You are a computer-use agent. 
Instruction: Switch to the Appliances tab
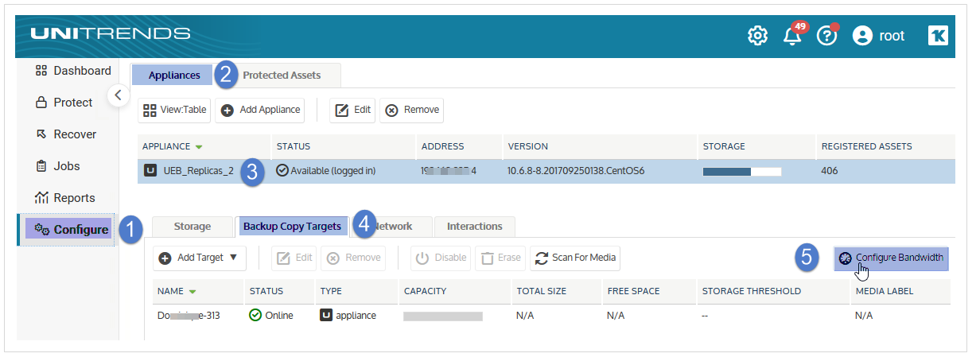point(174,75)
